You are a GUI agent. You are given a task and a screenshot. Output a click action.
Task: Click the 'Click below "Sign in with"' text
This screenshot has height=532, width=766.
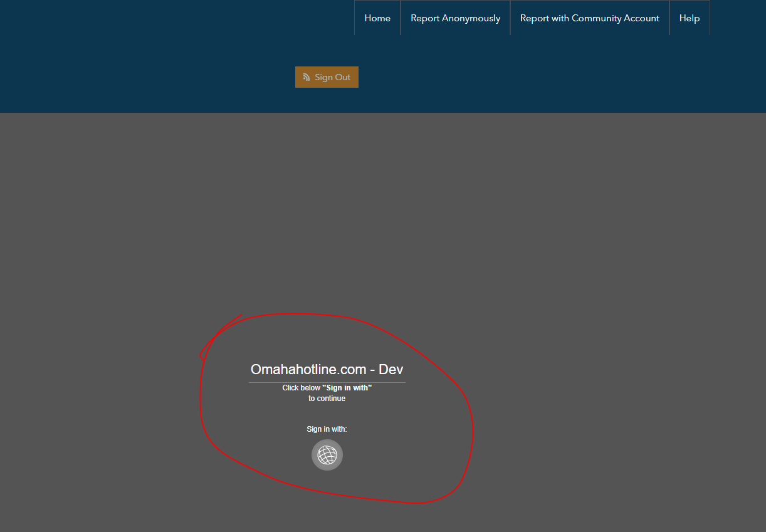tap(327, 388)
